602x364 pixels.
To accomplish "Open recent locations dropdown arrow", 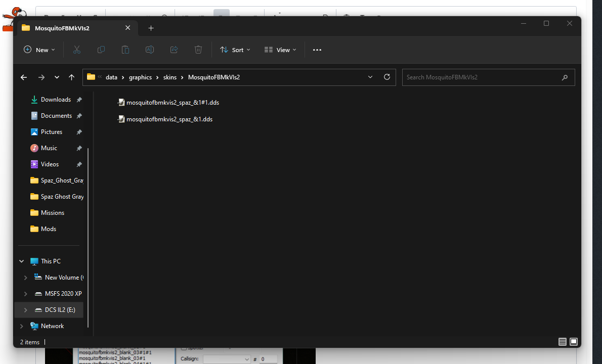I will (57, 77).
